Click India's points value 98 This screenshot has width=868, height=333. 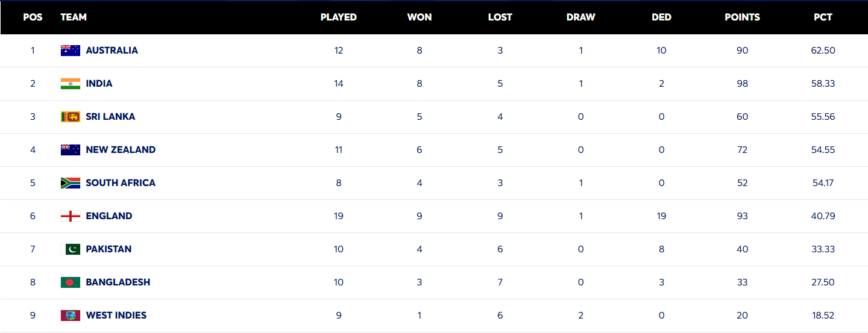[x=742, y=84]
